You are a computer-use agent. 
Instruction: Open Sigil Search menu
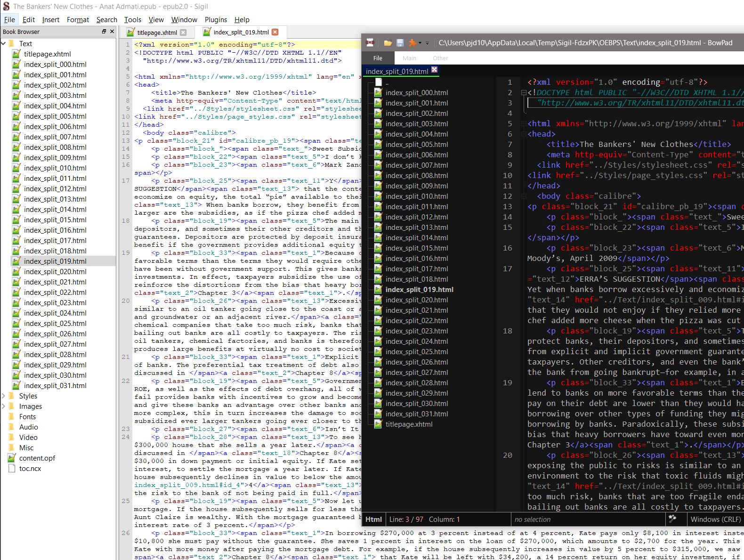click(x=106, y=19)
